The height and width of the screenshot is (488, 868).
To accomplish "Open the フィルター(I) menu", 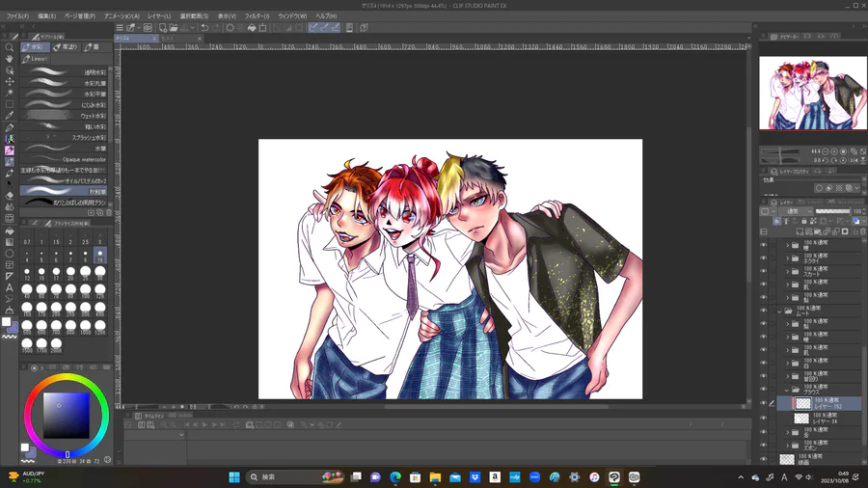I will (x=257, y=16).
